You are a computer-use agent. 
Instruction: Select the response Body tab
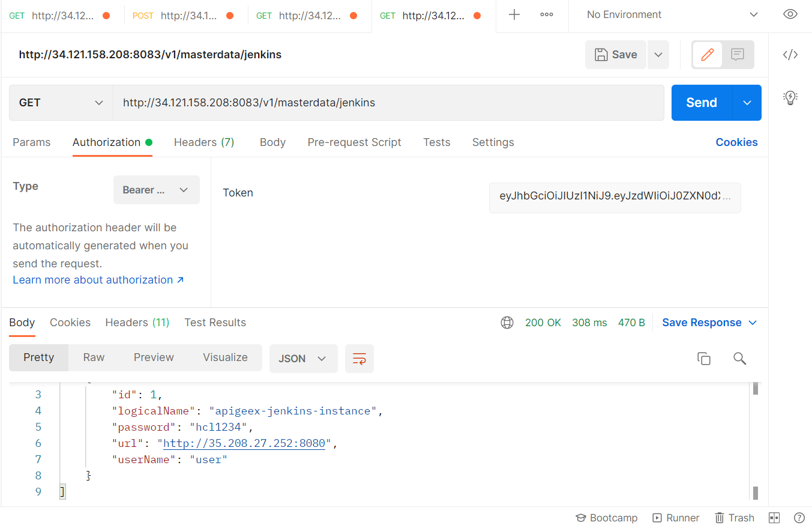(x=22, y=323)
